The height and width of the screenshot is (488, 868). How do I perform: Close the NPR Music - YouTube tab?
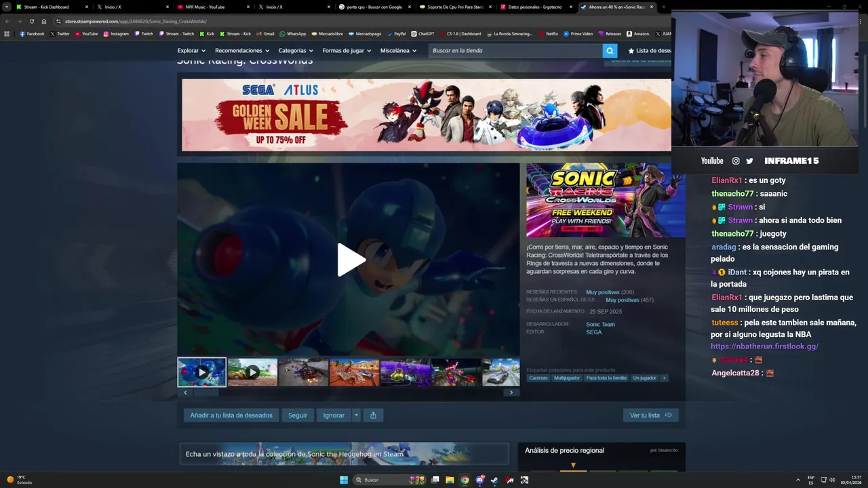[x=248, y=7]
